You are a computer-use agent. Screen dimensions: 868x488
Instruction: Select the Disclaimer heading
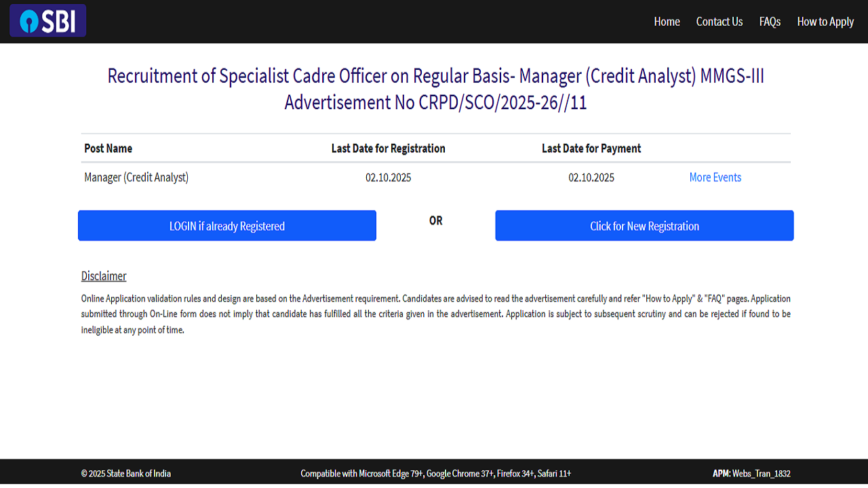click(x=104, y=276)
